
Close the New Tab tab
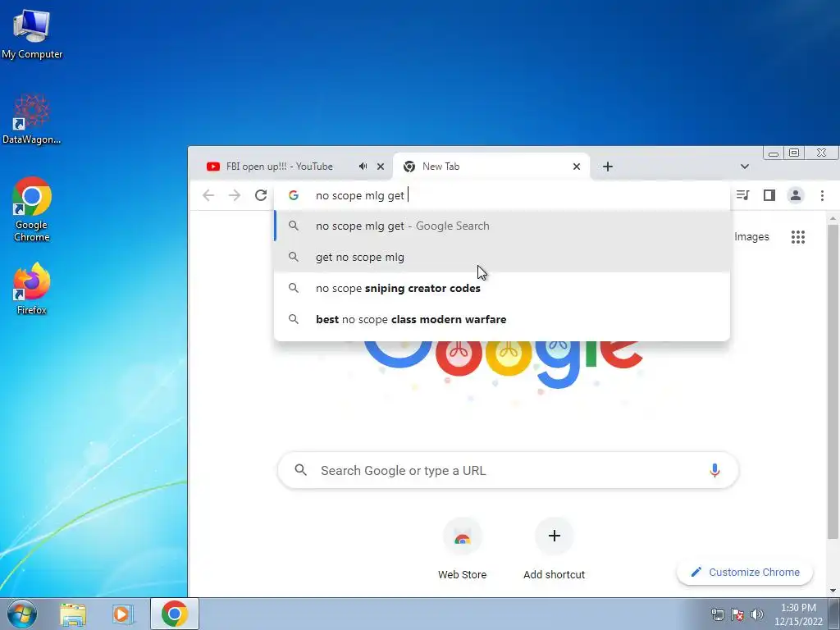(577, 167)
